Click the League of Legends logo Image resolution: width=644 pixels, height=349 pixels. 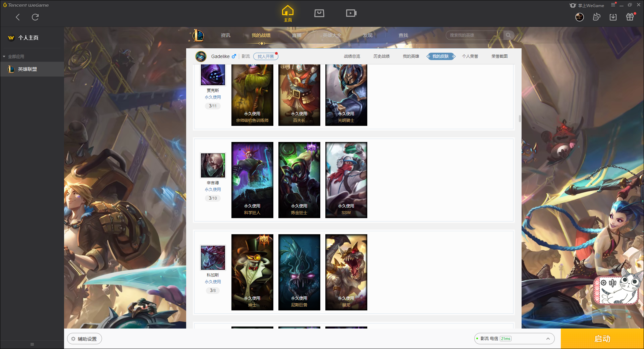point(198,35)
